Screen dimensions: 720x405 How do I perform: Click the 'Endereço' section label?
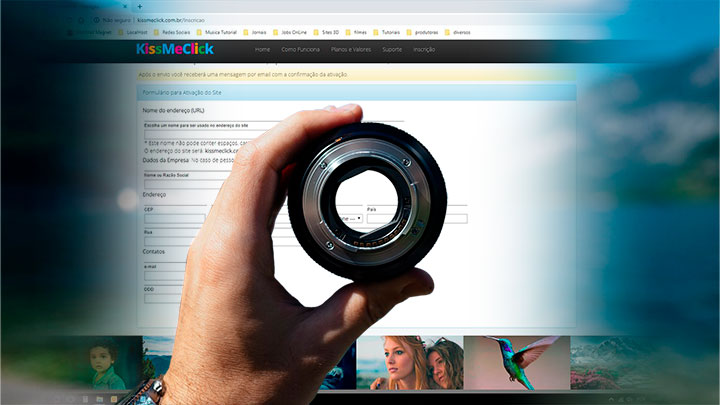[154, 195]
